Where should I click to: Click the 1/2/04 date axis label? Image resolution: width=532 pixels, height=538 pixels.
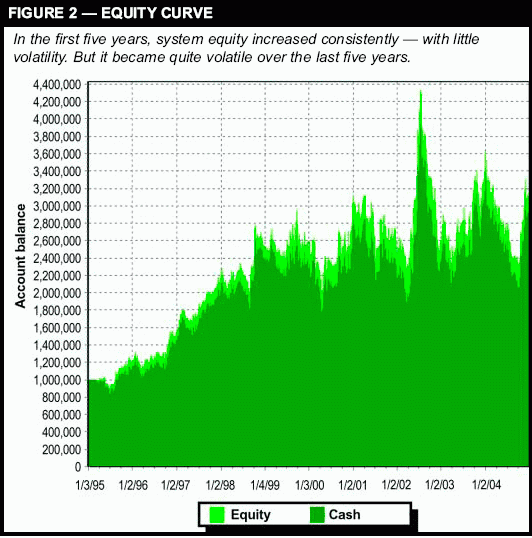click(x=486, y=485)
